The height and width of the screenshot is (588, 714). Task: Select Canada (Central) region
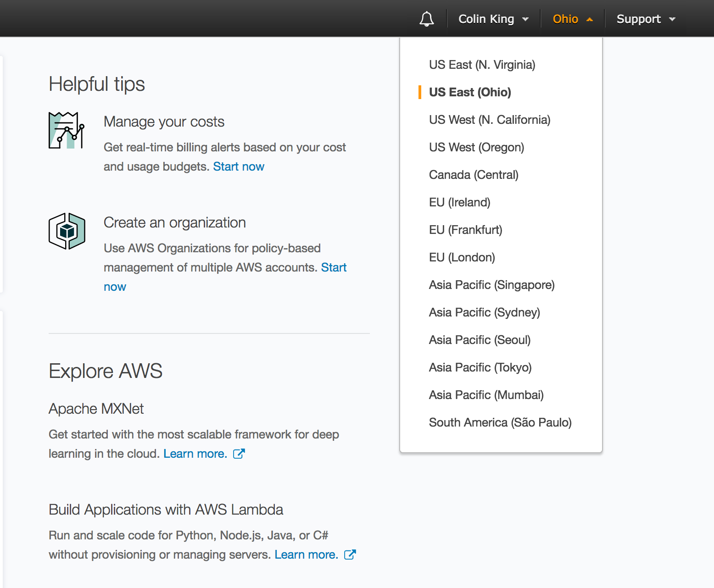(474, 175)
